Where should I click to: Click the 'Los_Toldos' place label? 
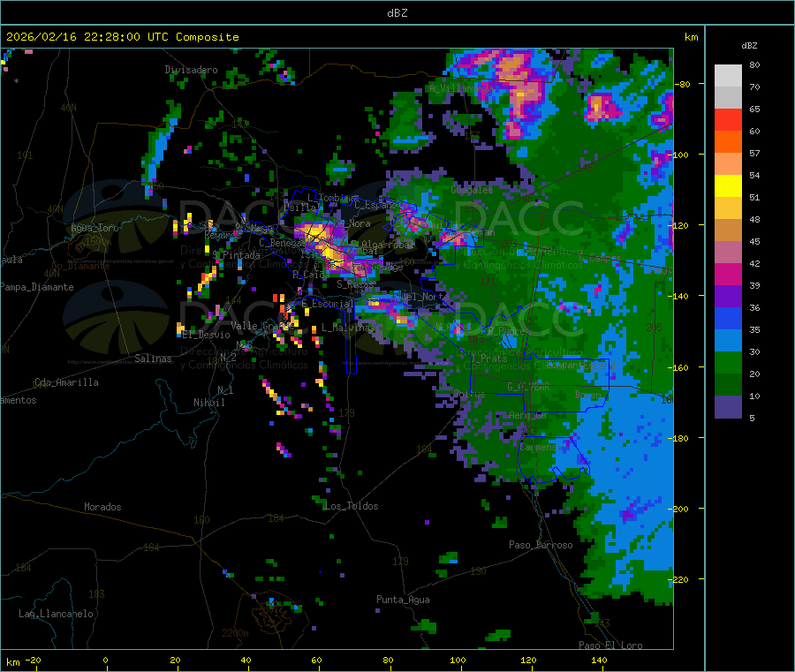pos(352,506)
